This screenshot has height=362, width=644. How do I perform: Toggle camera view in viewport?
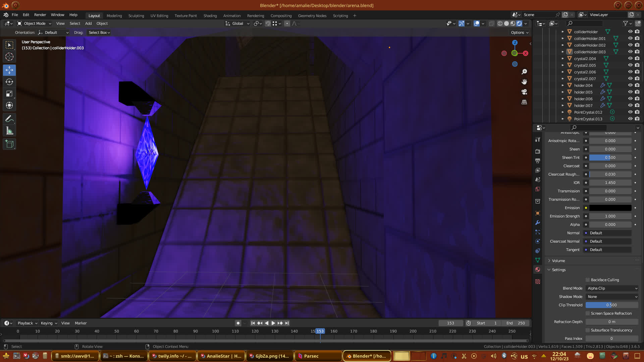coord(524,92)
